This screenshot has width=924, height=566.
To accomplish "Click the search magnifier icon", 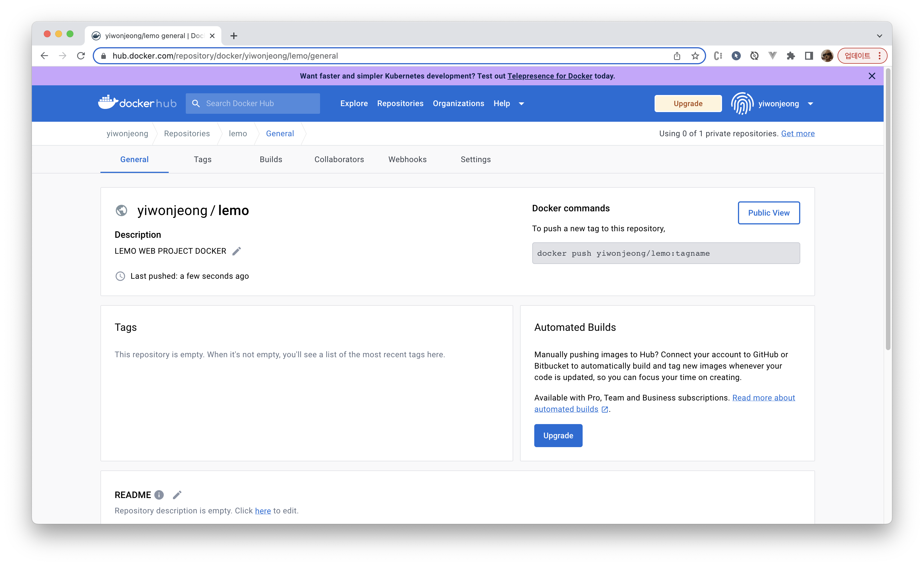I will tap(196, 103).
